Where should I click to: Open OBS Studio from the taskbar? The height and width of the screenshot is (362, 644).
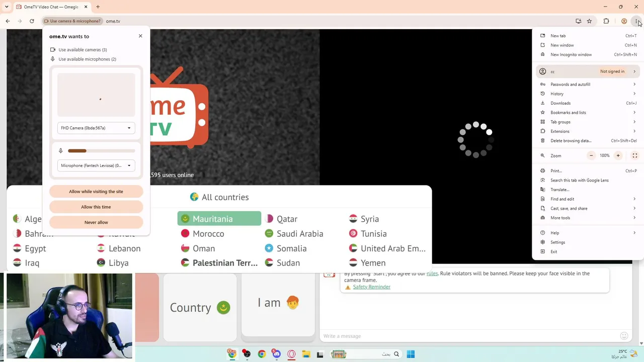coord(247,354)
